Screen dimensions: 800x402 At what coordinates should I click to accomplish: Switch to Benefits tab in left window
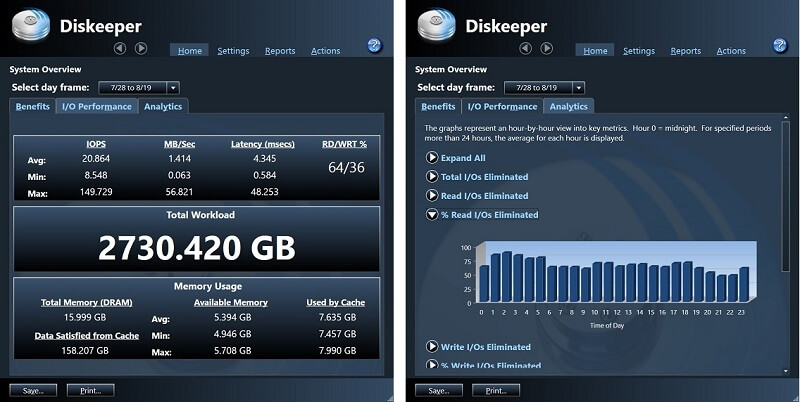pyautogui.click(x=33, y=107)
